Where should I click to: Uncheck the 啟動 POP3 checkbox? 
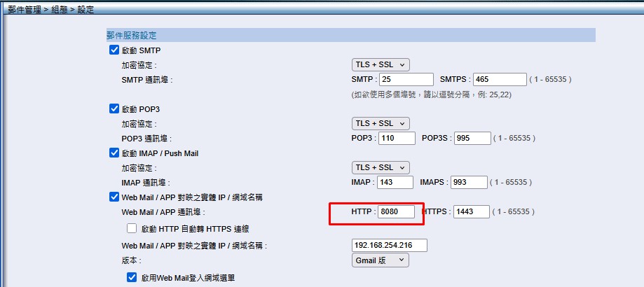tap(114, 109)
